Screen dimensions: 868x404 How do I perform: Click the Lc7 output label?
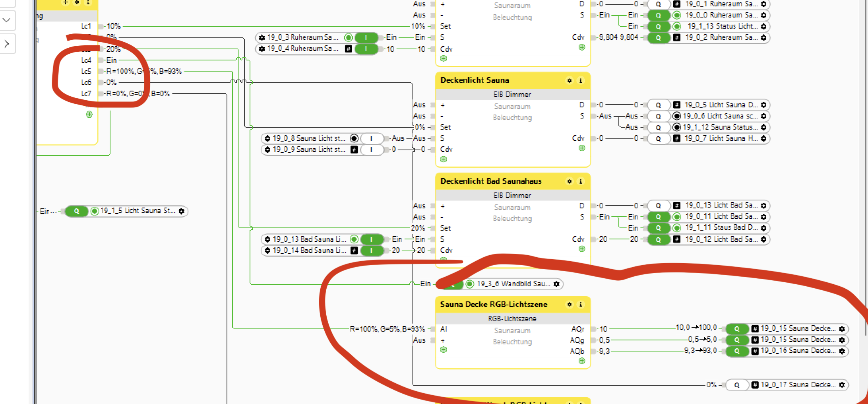[x=86, y=94]
